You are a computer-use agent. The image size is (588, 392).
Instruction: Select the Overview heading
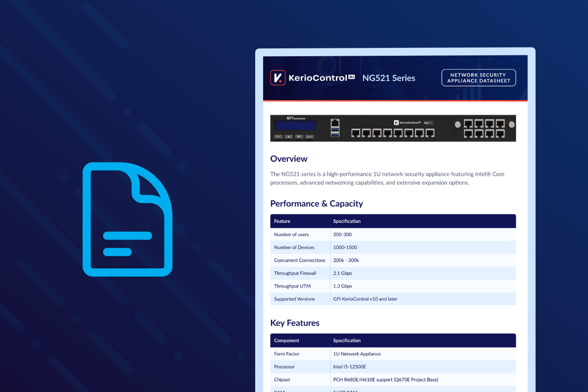click(x=289, y=159)
